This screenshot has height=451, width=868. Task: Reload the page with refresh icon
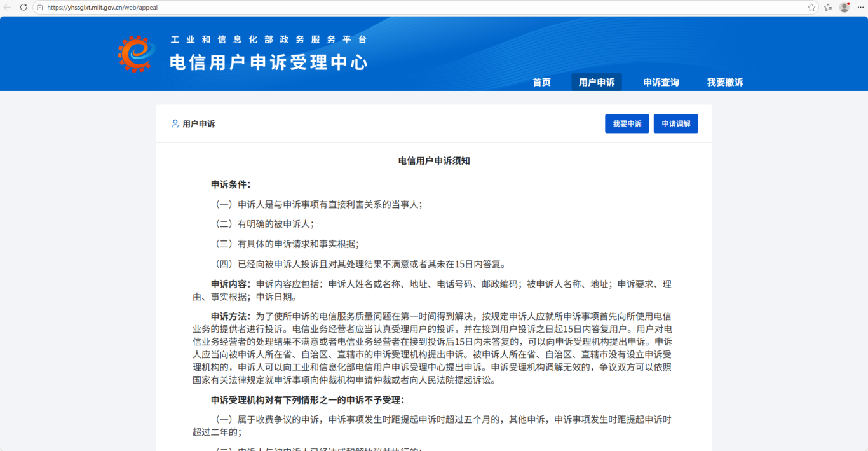24,7
